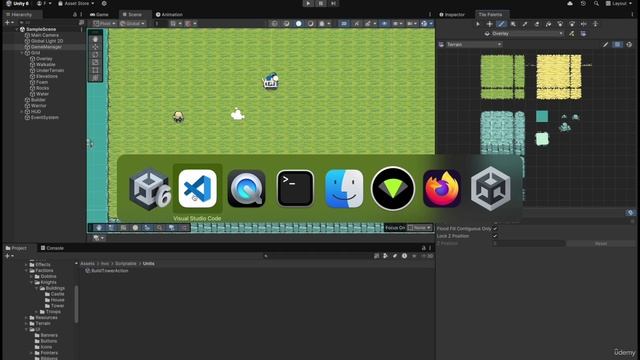640x360 pixels.
Task: Toggle Flood Fill Contiguous Only checkbox
Action: tap(495, 229)
